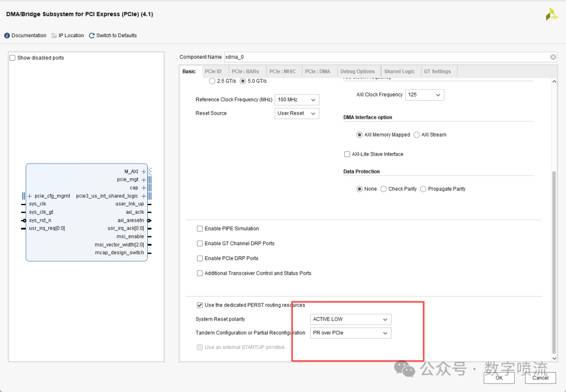Click the msi_vector_width[2:0] port label
566x392 pixels.
[119, 245]
